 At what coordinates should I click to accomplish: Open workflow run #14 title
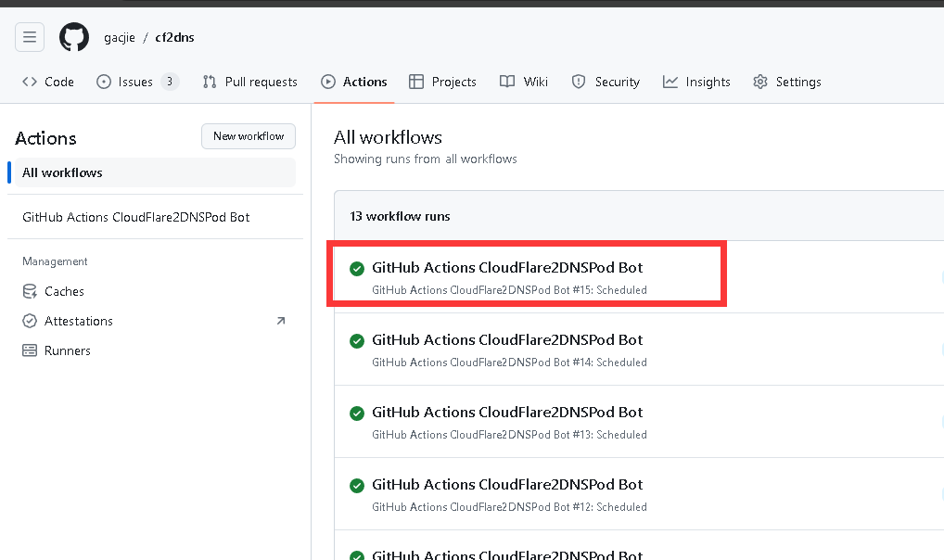[507, 339]
